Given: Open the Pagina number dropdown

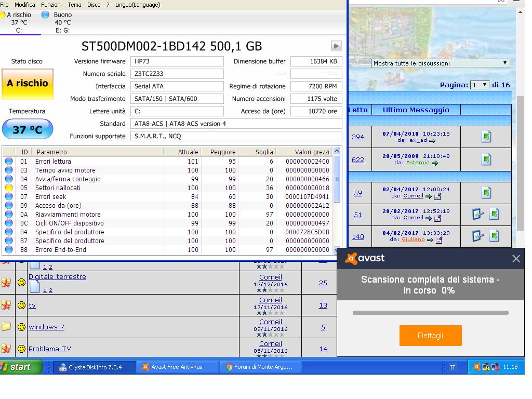Looking at the screenshot, I should (480, 85).
